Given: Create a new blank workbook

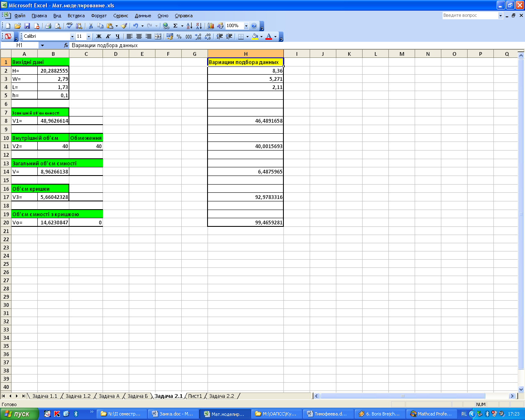Looking at the screenshot, I should [8, 26].
